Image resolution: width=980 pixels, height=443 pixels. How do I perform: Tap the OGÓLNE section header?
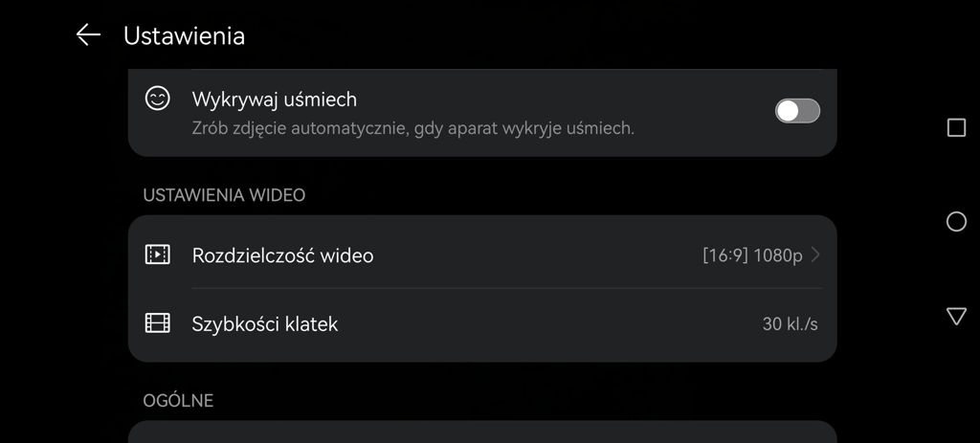click(178, 401)
